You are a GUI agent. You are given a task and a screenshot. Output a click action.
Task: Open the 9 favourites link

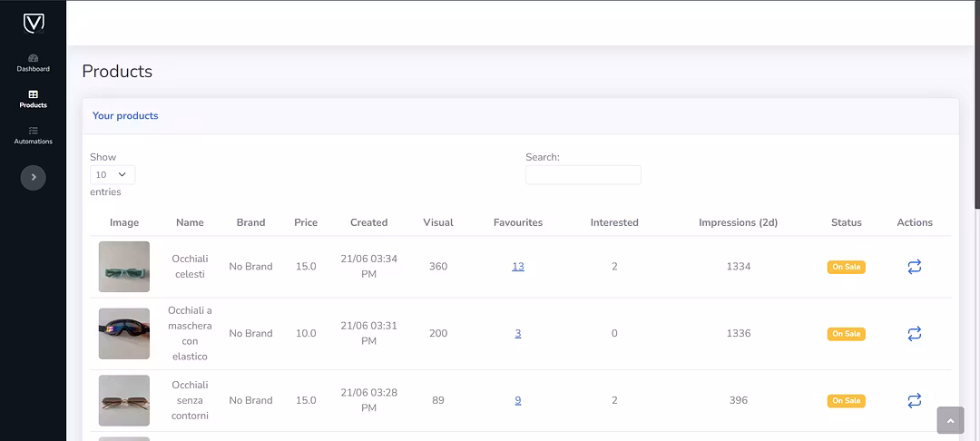click(517, 400)
